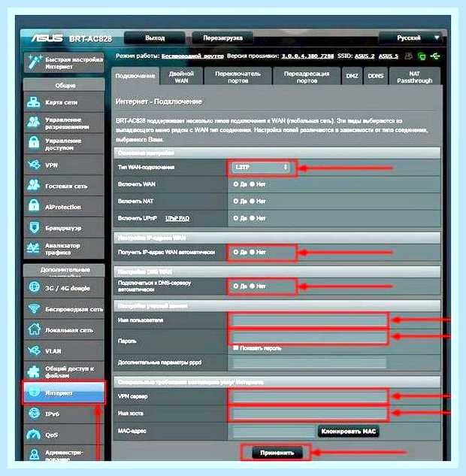Click the printer/device status icon in header
466x476 pixels.
click(409, 56)
